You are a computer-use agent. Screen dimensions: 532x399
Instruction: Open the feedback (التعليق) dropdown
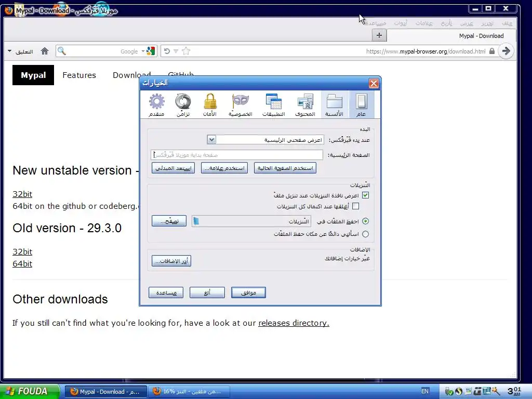[20, 51]
